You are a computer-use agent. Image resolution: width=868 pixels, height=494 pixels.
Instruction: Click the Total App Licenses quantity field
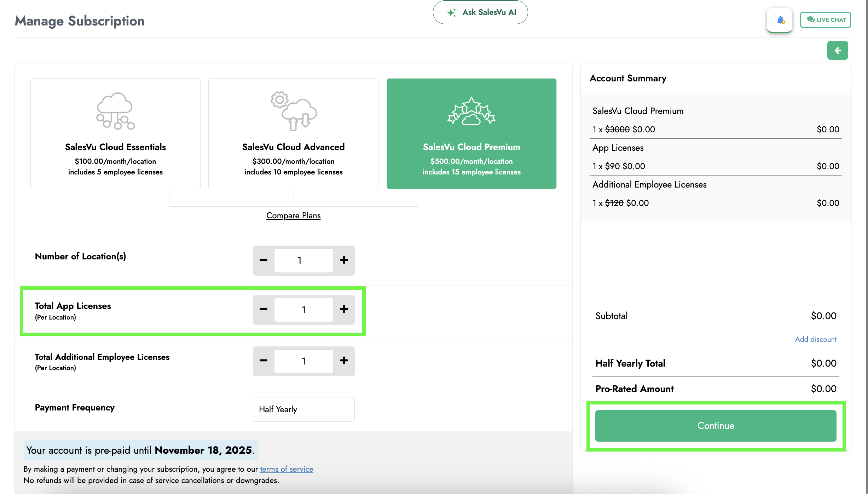click(303, 310)
